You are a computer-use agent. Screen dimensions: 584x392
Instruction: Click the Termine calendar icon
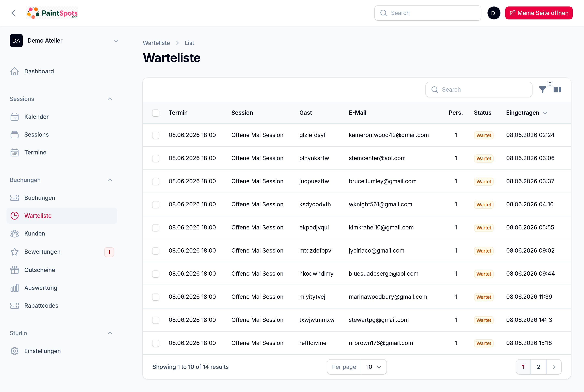(15, 152)
